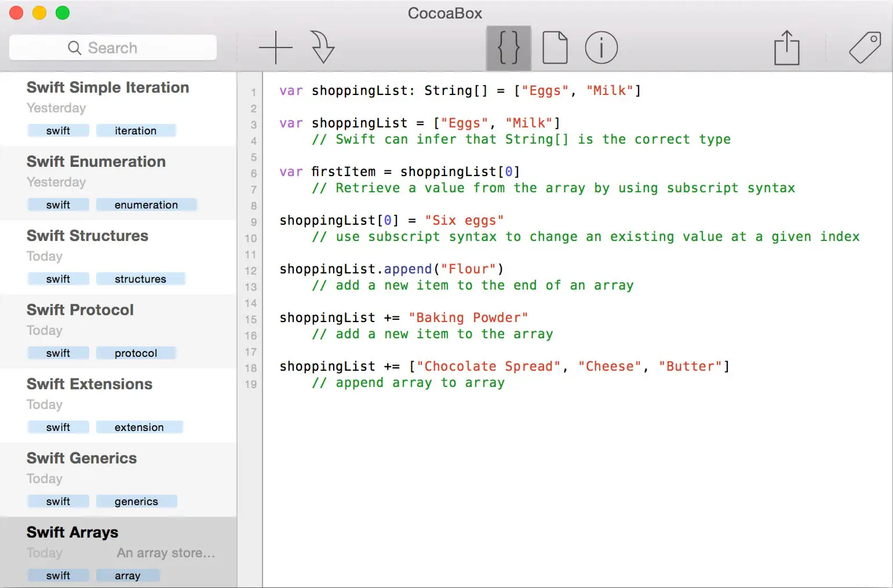
Task: Click the 'use subscript syntax to change' comment
Action: point(586,237)
